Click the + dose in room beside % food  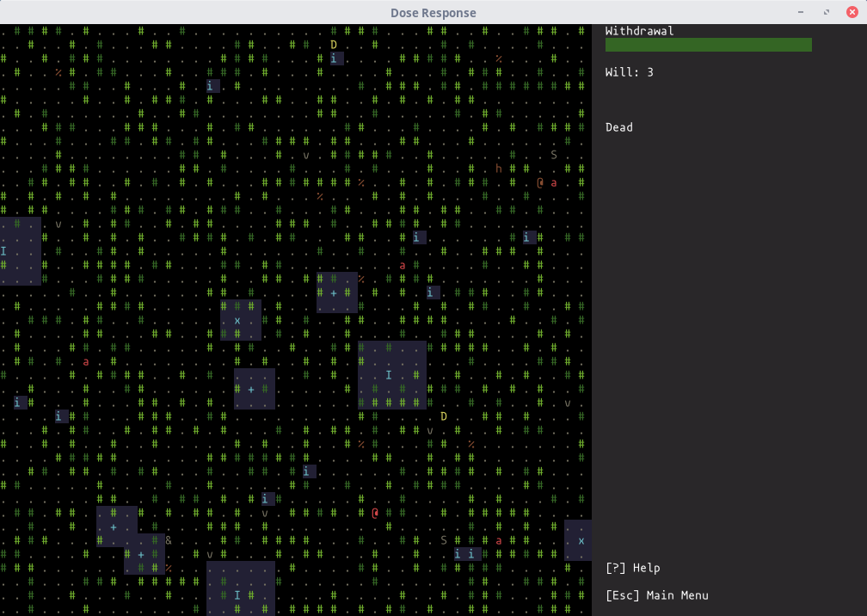(334, 293)
